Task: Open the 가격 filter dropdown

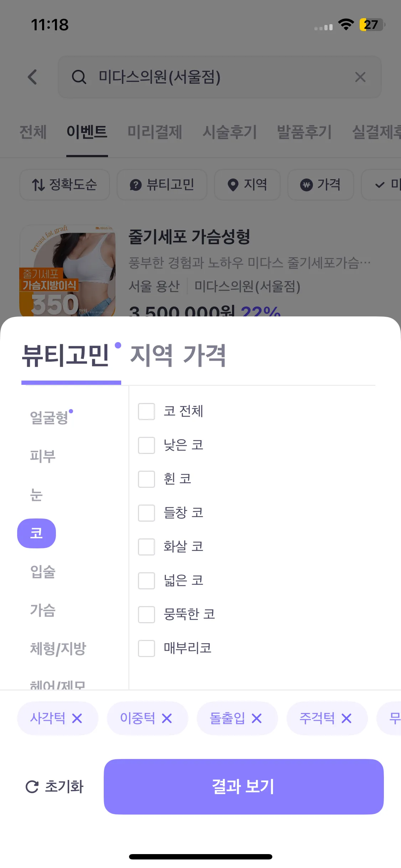Action: (321, 185)
